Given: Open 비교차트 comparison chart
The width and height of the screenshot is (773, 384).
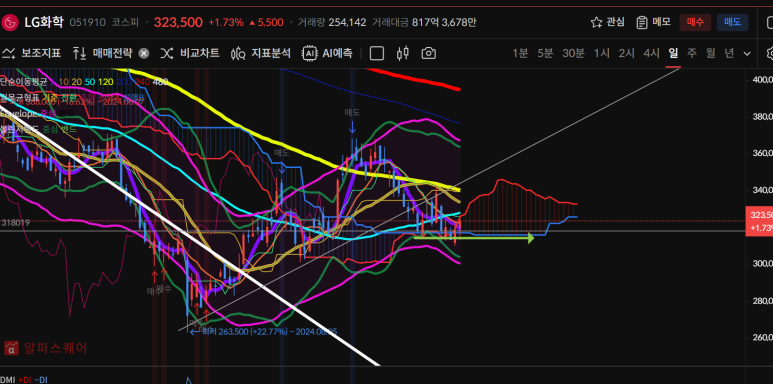Looking at the screenshot, I should 190,53.
